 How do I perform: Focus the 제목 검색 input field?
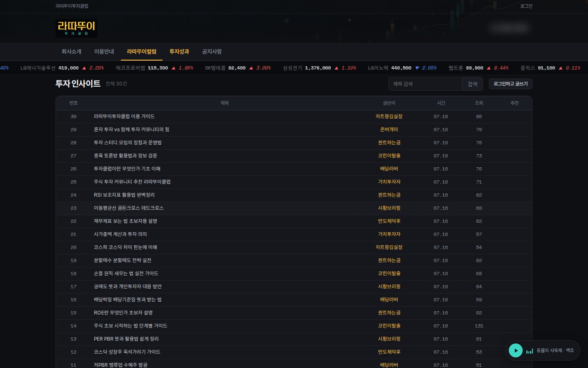(x=425, y=84)
